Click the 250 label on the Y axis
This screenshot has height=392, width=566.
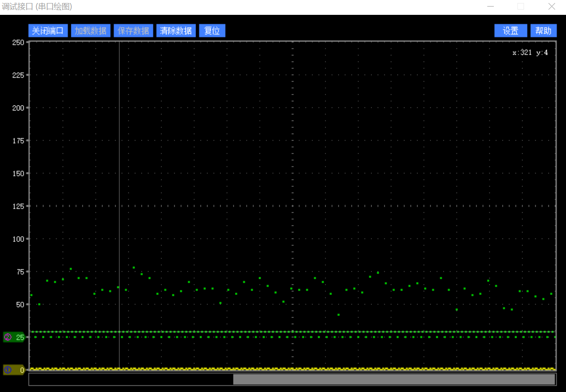tap(18, 42)
